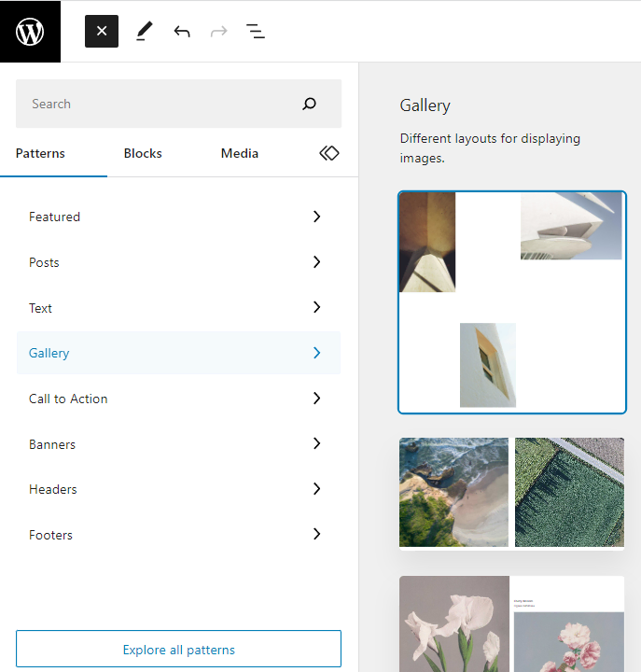Select the Patterns tab
This screenshot has height=672, width=641.
pyautogui.click(x=41, y=153)
